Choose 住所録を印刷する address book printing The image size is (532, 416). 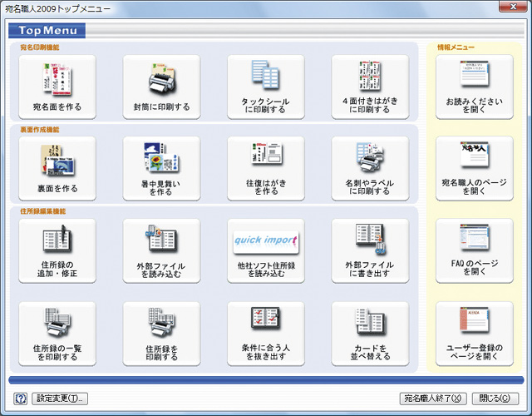(161, 334)
